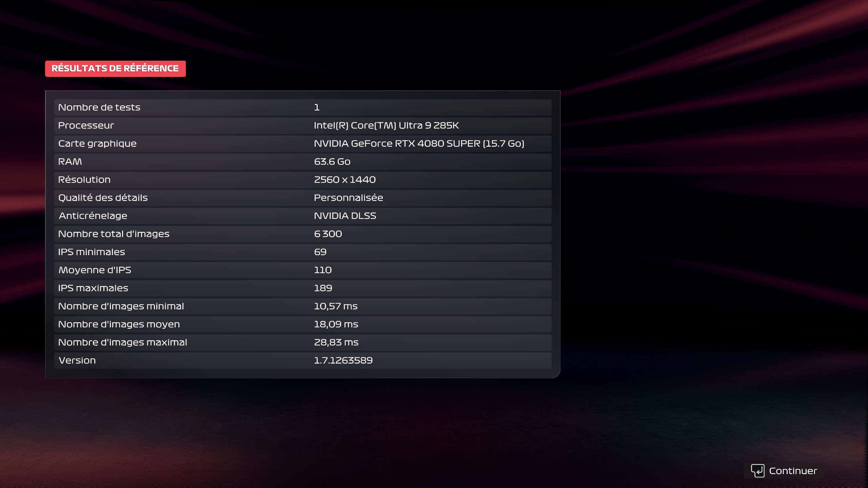Click the Version row label
The height and width of the screenshot is (488, 868).
coord(77,361)
